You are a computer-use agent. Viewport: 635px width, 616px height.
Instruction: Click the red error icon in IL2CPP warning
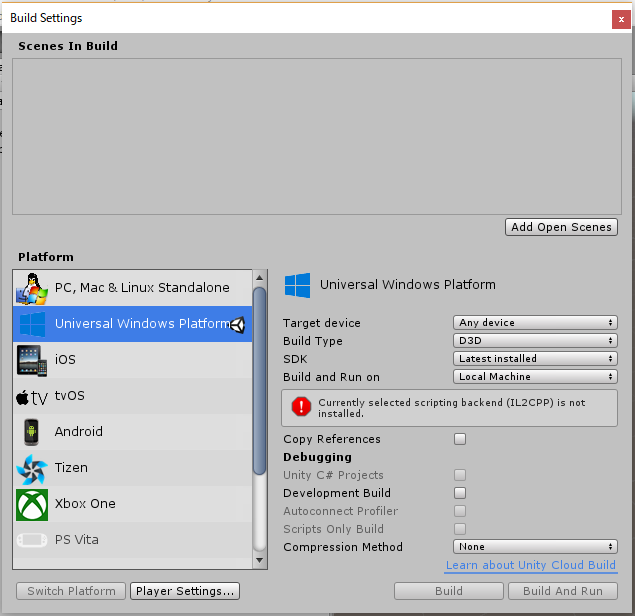coord(301,406)
